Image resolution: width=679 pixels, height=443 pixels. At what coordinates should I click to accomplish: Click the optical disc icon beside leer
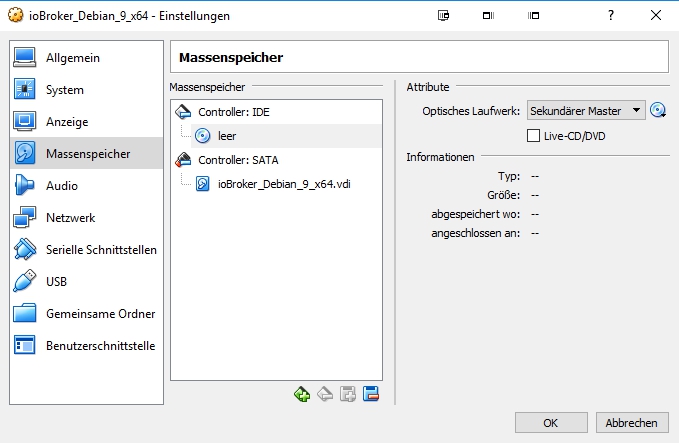point(202,136)
